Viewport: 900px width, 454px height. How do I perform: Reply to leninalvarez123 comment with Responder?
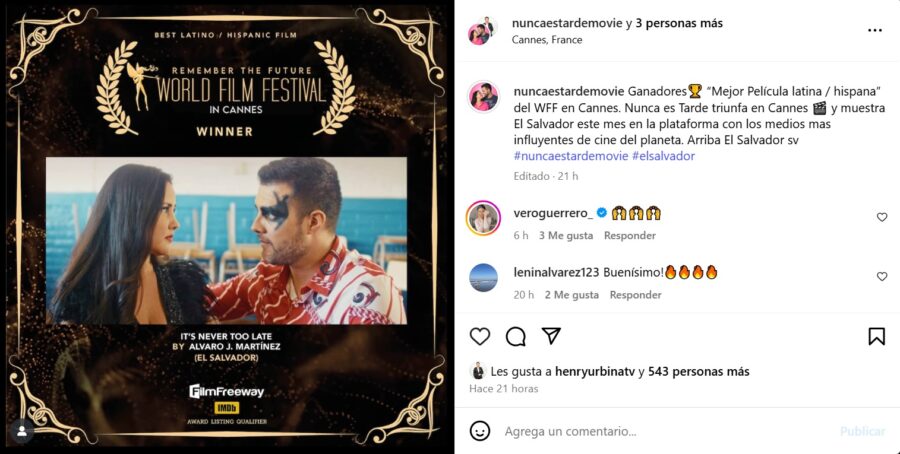(x=635, y=295)
